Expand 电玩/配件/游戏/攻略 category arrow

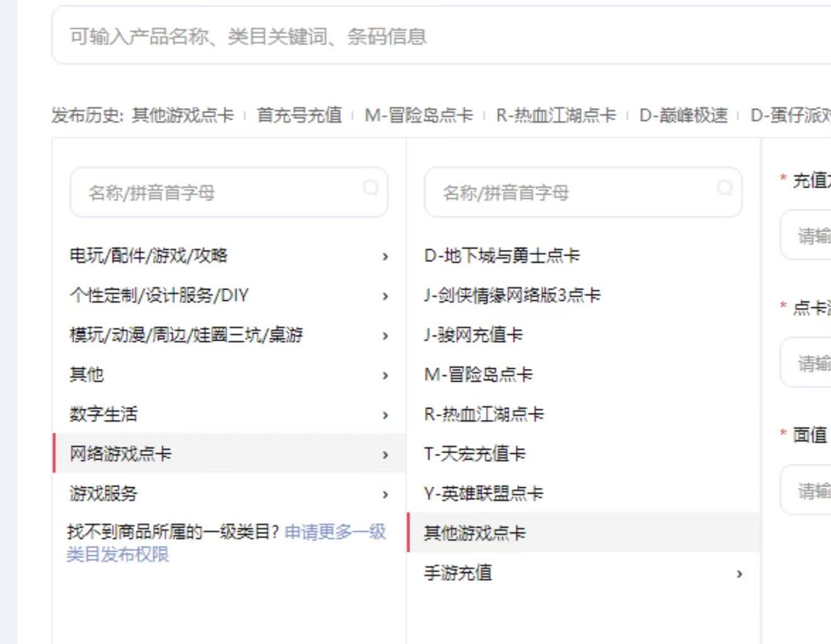click(x=385, y=256)
